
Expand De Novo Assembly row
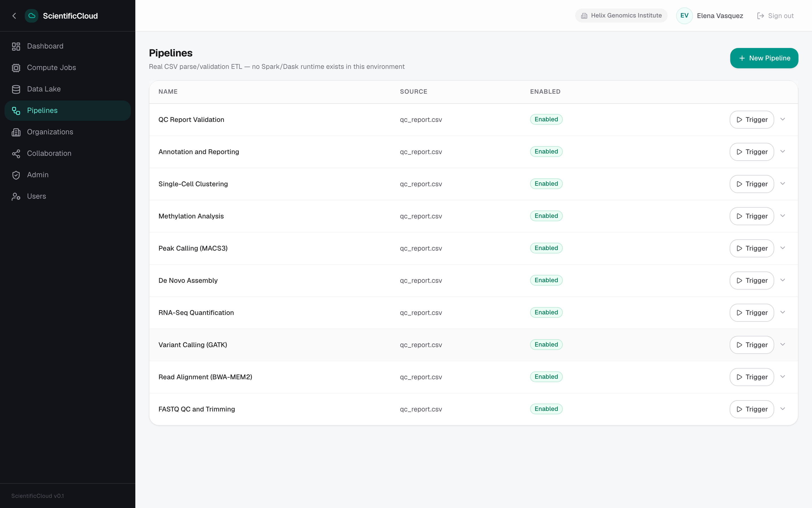coord(782,280)
